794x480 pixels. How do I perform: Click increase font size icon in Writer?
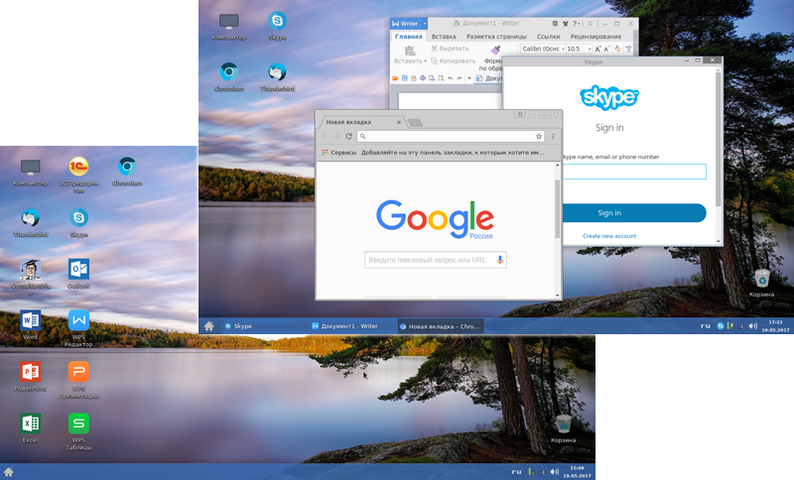click(598, 49)
